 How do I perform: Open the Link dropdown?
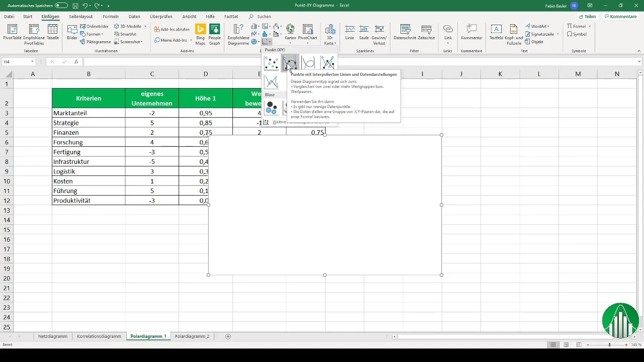(x=448, y=34)
